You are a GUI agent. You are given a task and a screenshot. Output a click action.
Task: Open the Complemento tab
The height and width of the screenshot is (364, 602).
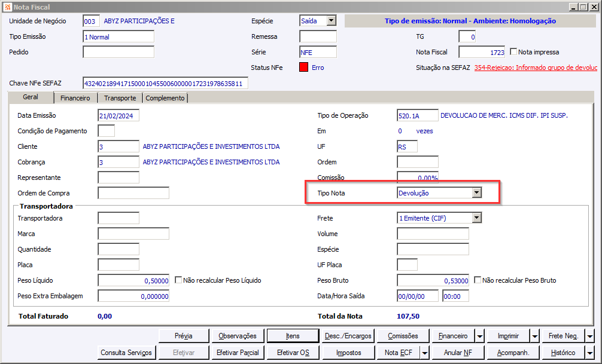click(x=165, y=98)
